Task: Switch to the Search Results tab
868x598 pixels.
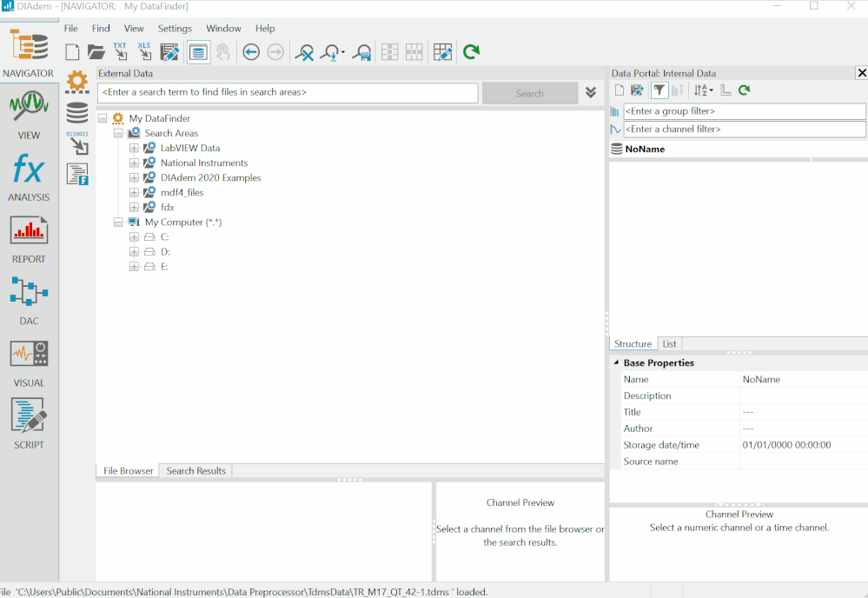Action: [196, 470]
